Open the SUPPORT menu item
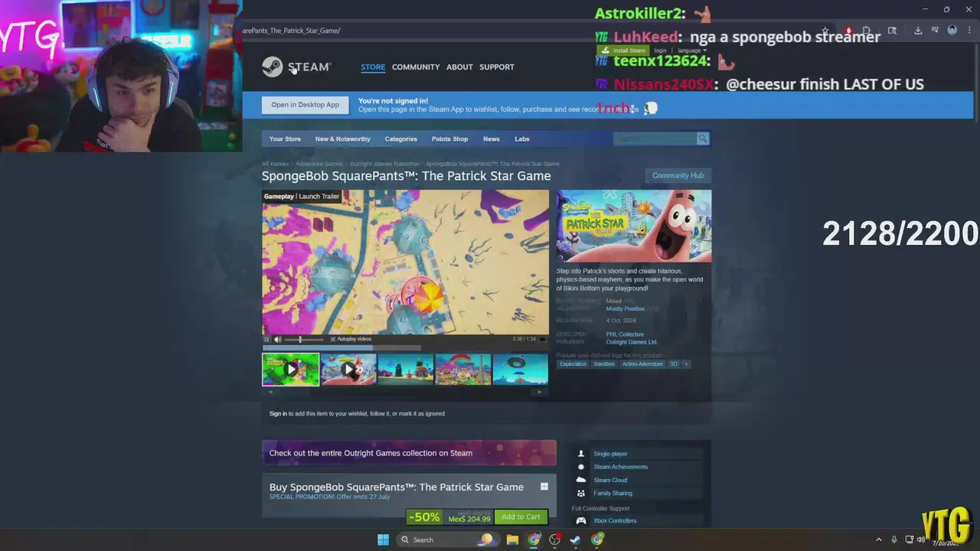980x551 pixels. pos(497,67)
